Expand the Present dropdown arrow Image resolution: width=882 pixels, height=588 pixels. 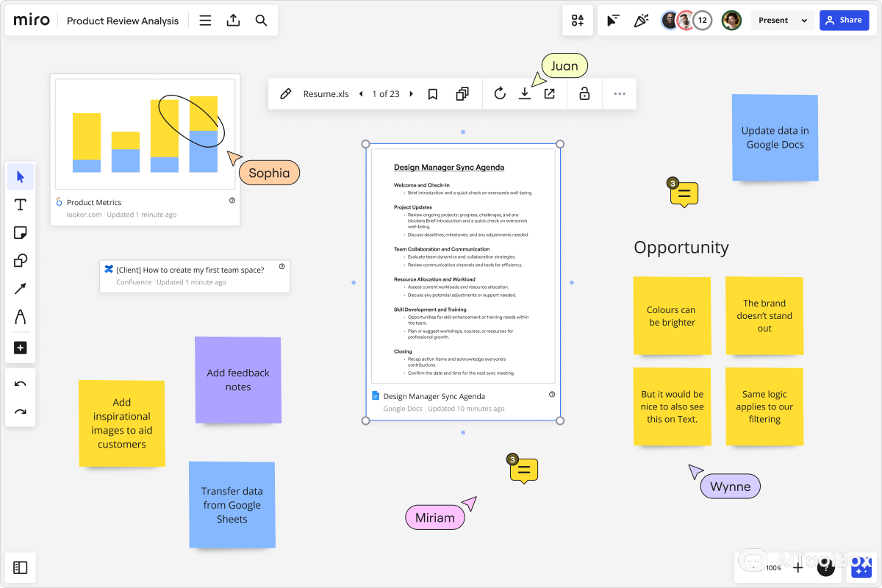804,21
